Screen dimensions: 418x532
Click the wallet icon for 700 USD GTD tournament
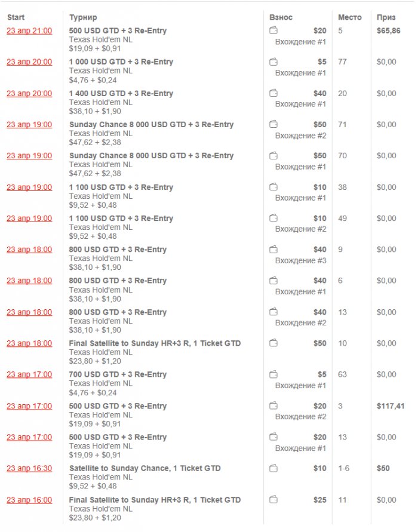[273, 374]
